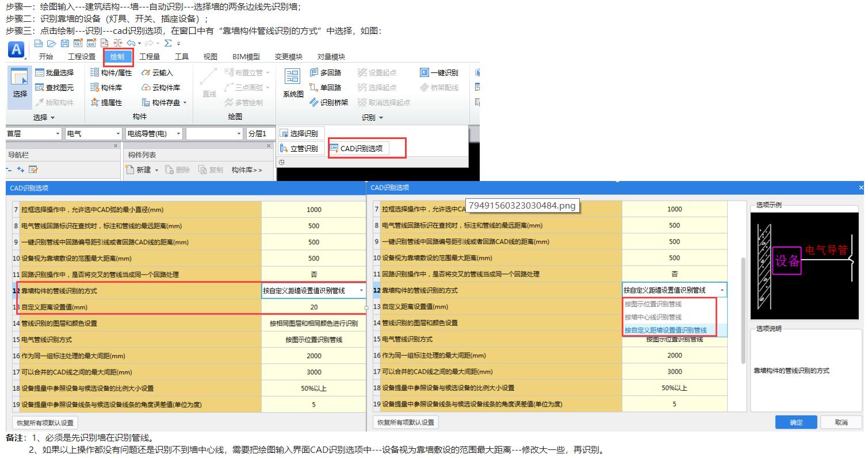Click the Sum (Σ) icon in quick access toolbar
The width and height of the screenshot is (868, 458).
coord(168,43)
